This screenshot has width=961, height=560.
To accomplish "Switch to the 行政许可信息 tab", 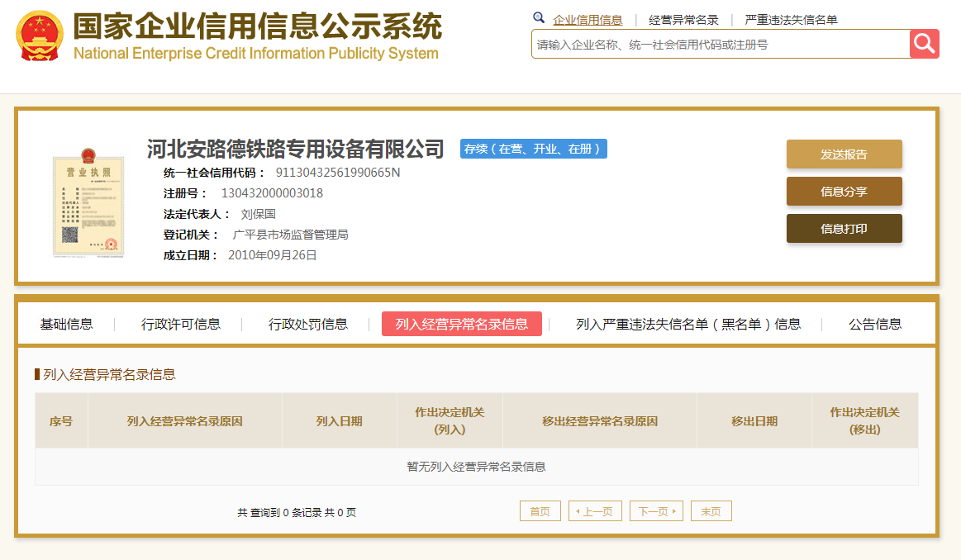I will (x=181, y=324).
